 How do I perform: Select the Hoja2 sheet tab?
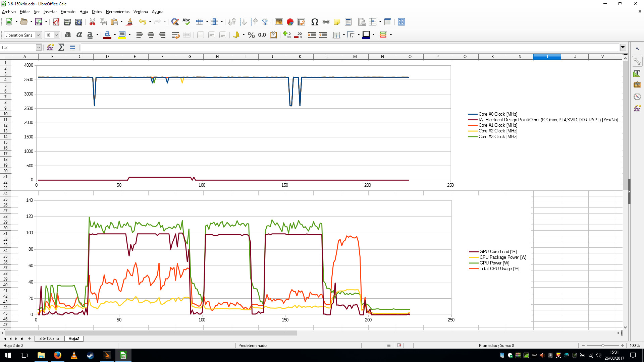[x=74, y=339]
